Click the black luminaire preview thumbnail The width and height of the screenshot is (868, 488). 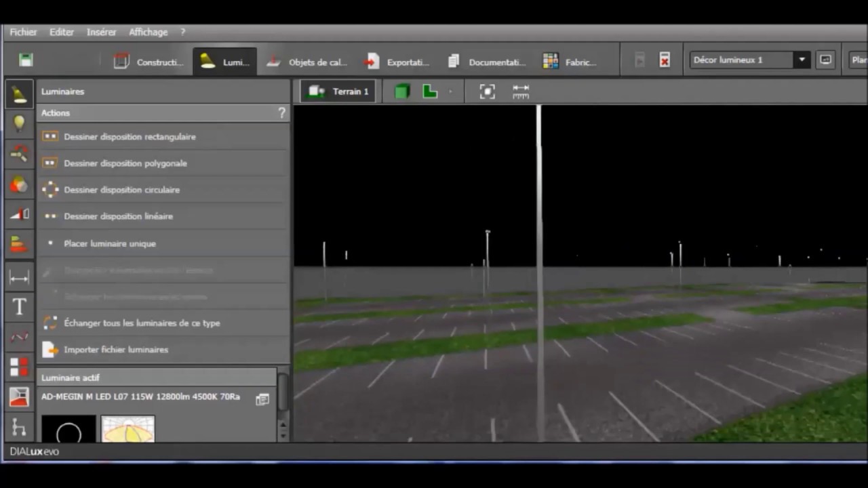(x=68, y=429)
